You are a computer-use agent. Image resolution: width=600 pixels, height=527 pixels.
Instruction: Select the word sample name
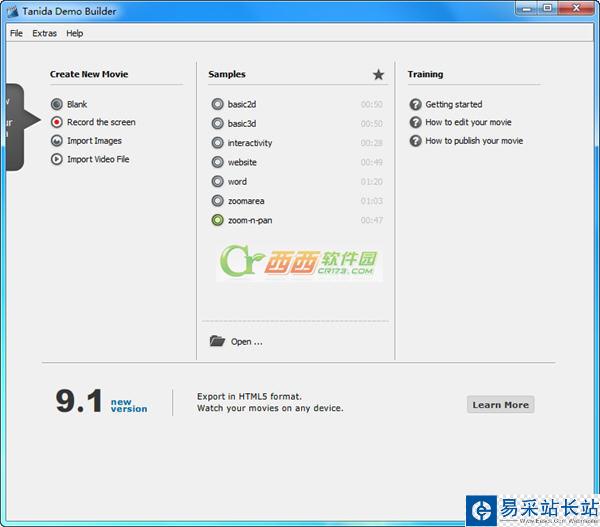pos(237,182)
